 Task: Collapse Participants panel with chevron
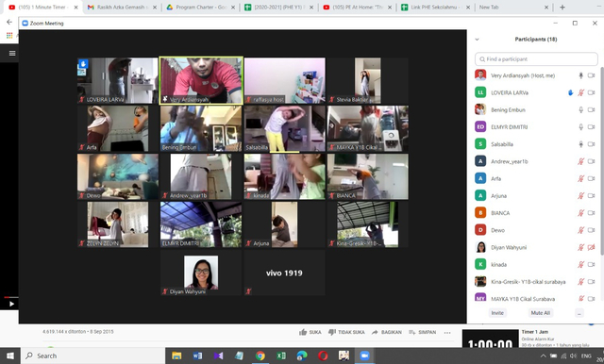(478, 40)
